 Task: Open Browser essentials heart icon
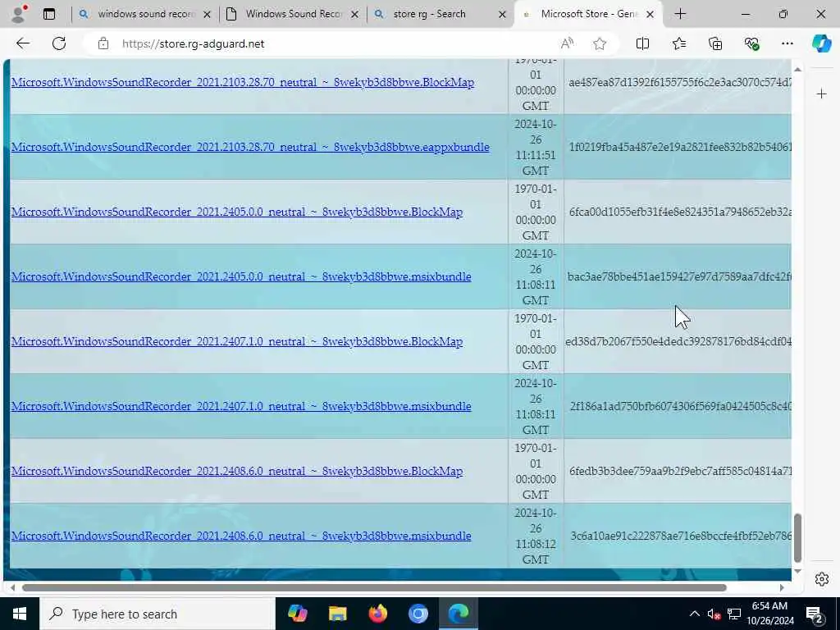[x=751, y=43]
